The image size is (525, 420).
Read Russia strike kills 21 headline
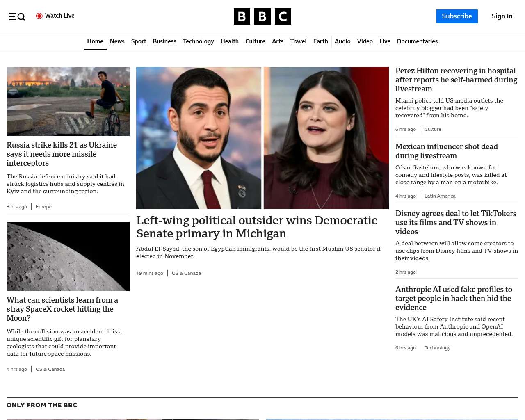(x=62, y=154)
